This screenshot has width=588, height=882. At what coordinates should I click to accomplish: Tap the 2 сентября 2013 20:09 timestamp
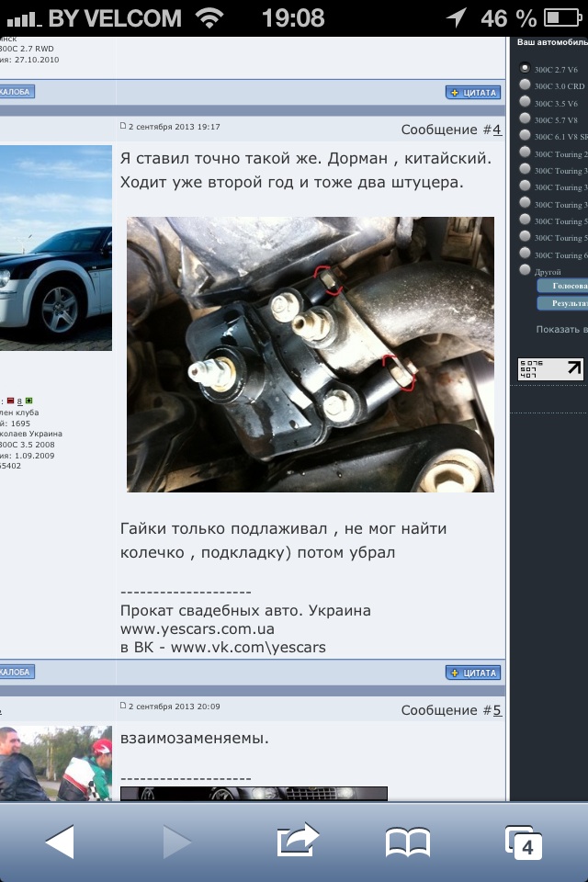(x=175, y=707)
